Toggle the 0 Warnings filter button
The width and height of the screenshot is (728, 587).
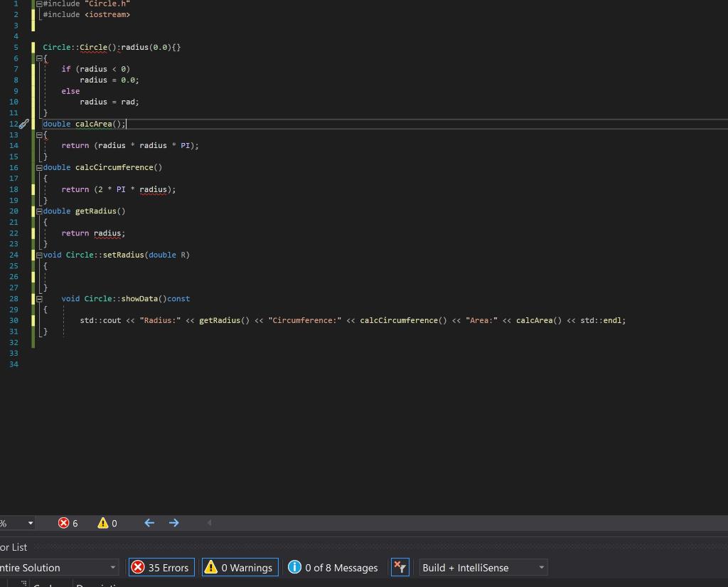pos(240,567)
